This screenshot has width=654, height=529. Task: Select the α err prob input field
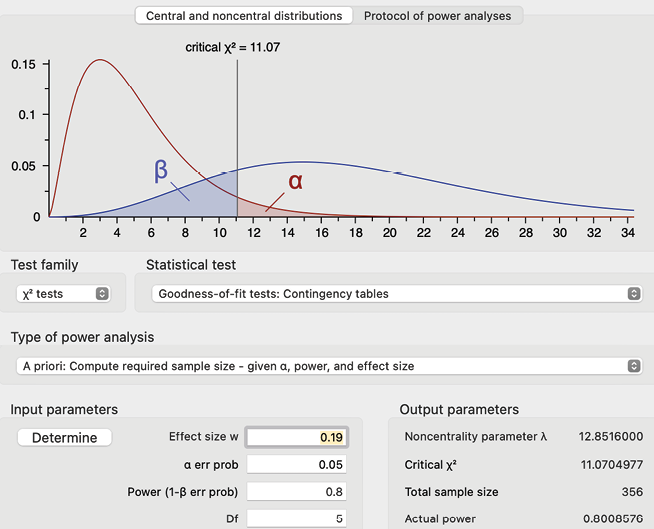[x=297, y=465]
